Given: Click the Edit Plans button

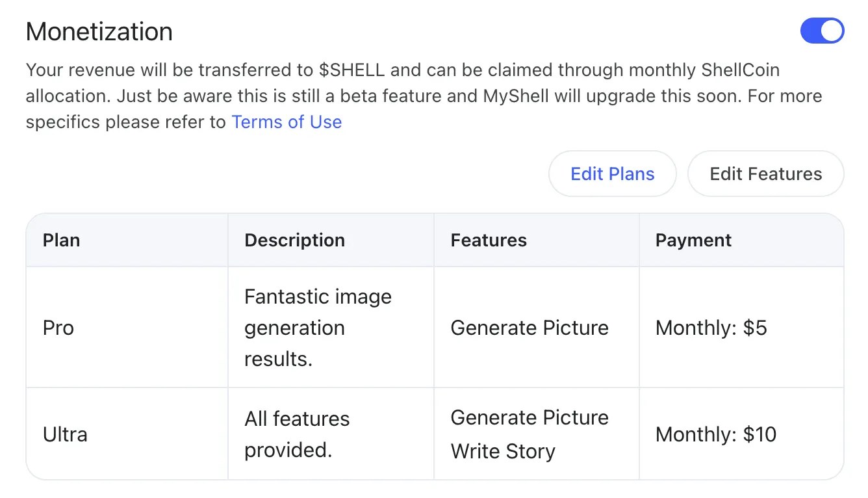Looking at the screenshot, I should pyautogui.click(x=612, y=174).
